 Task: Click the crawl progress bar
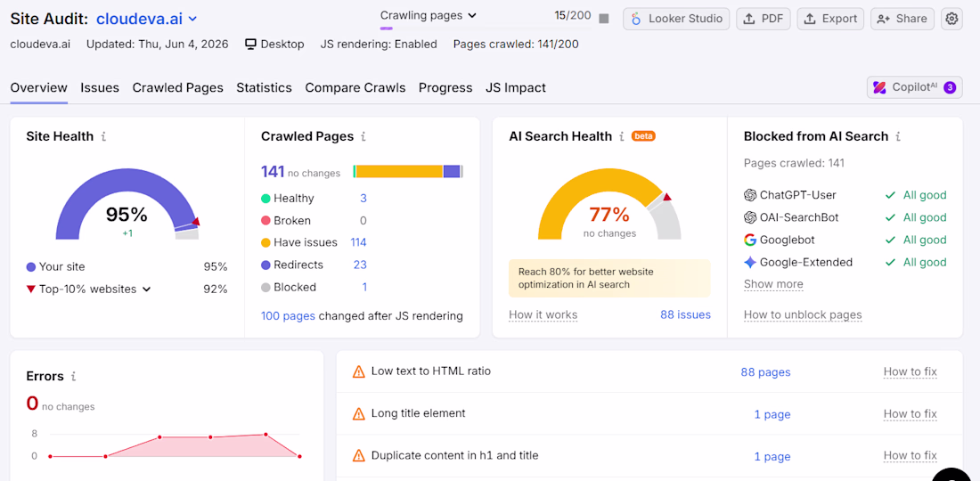click(x=486, y=29)
